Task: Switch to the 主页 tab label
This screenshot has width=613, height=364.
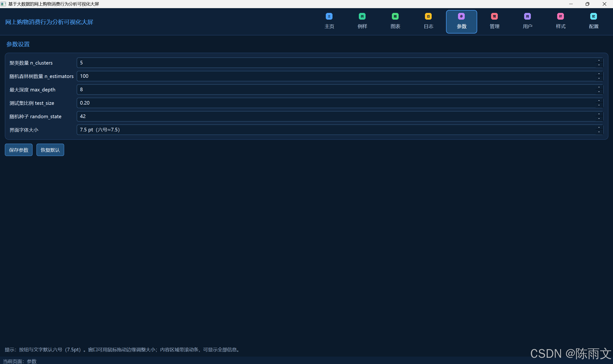Action: coord(329,26)
